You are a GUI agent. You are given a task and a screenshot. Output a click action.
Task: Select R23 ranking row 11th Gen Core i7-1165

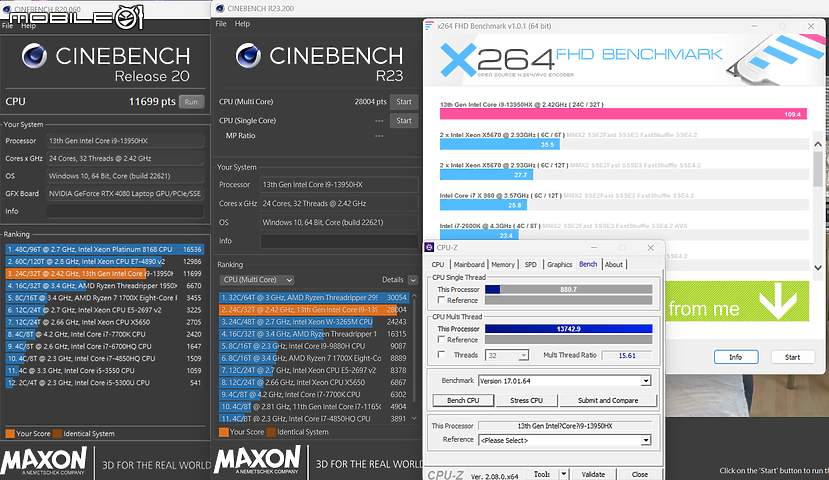(x=313, y=407)
